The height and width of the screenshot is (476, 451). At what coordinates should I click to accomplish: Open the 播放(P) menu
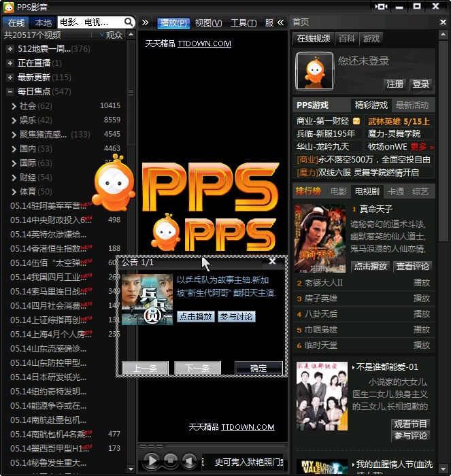point(173,22)
